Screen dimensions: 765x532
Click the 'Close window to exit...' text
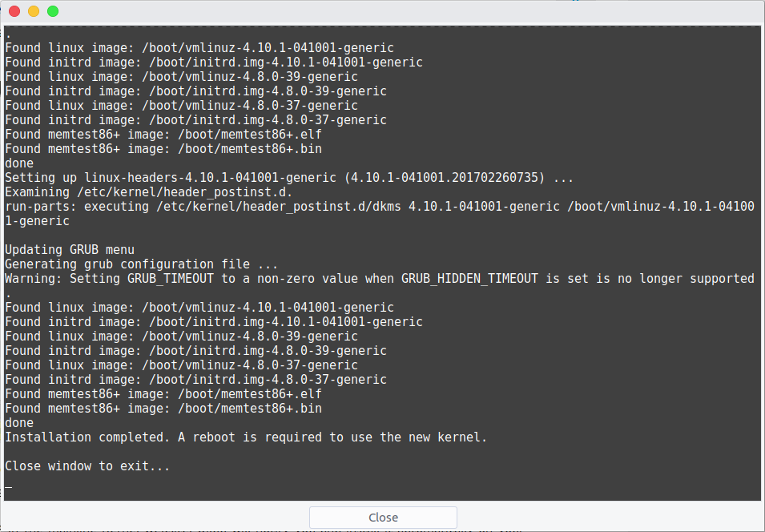[x=87, y=466]
